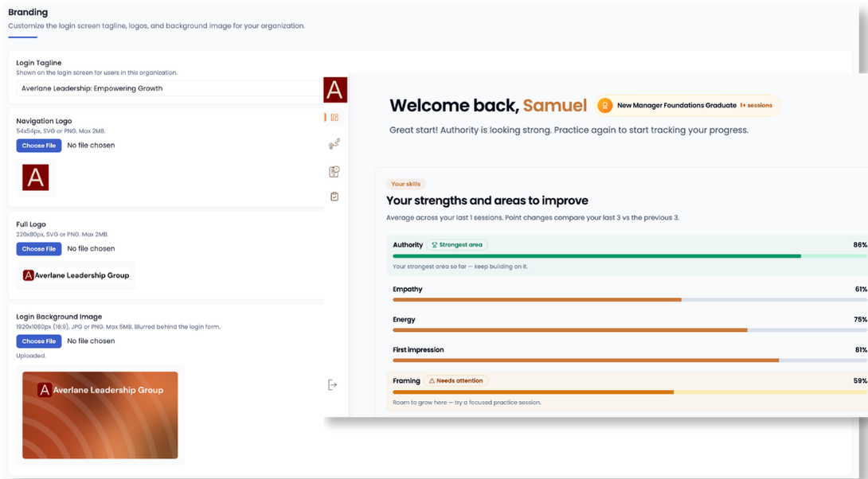Click the Strongest area tag
The image size is (868, 479).
(457, 244)
